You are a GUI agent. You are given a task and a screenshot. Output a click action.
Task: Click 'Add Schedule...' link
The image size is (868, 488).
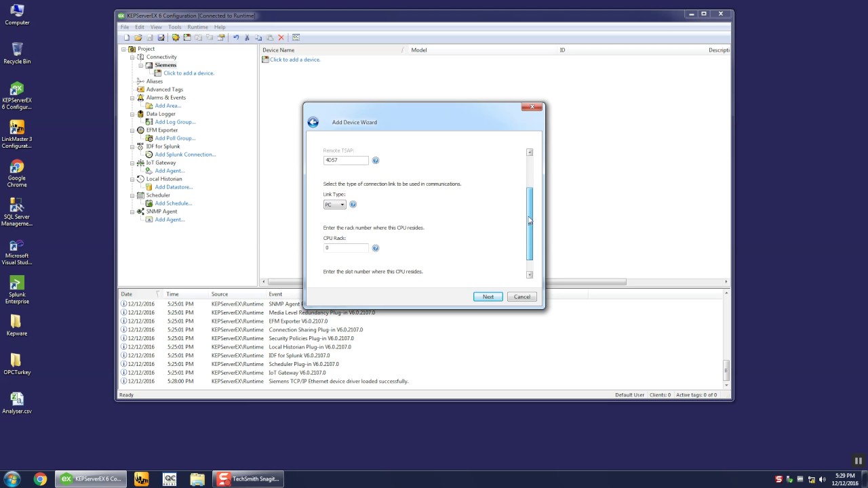click(174, 203)
